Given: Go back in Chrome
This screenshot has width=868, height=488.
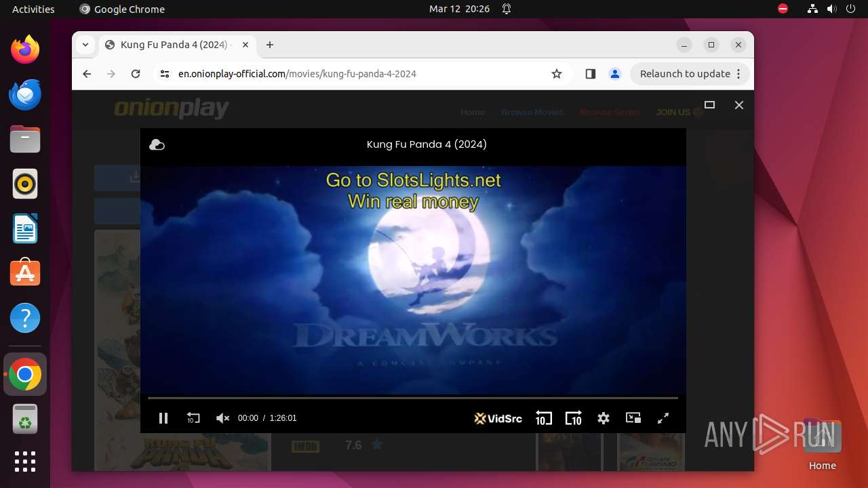Looking at the screenshot, I should (x=87, y=74).
